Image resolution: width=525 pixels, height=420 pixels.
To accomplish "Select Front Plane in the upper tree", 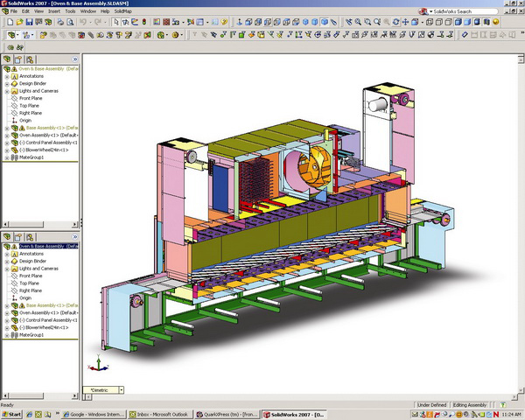I will pyautogui.click(x=31, y=98).
